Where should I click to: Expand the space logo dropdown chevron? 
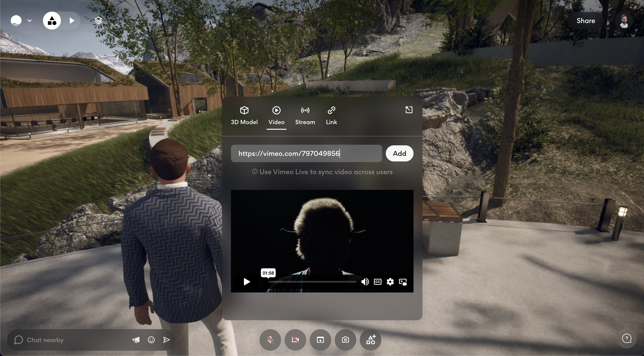click(30, 21)
